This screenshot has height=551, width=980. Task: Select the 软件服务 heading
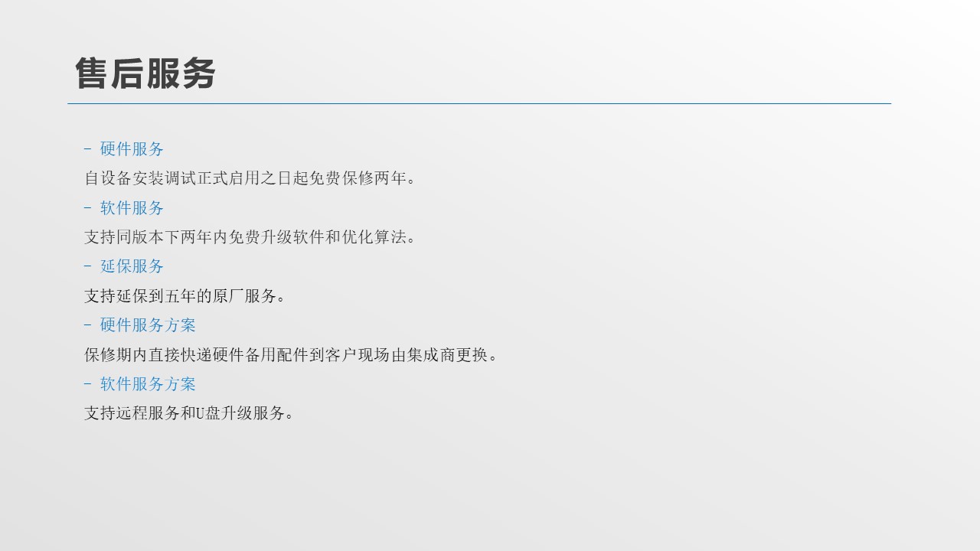[132, 208]
